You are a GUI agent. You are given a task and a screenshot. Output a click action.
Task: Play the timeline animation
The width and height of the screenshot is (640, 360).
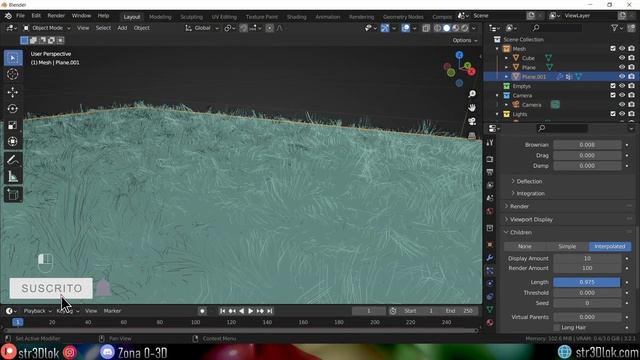(251, 311)
